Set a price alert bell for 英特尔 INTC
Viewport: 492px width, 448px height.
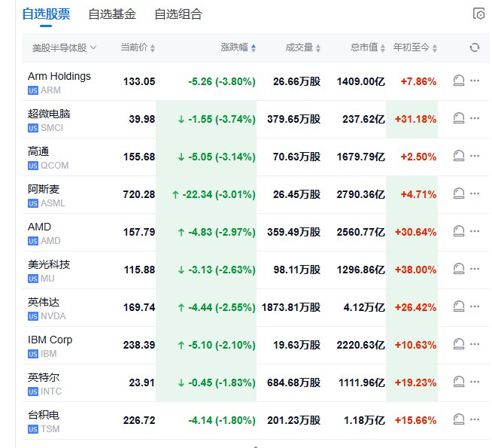point(459,382)
